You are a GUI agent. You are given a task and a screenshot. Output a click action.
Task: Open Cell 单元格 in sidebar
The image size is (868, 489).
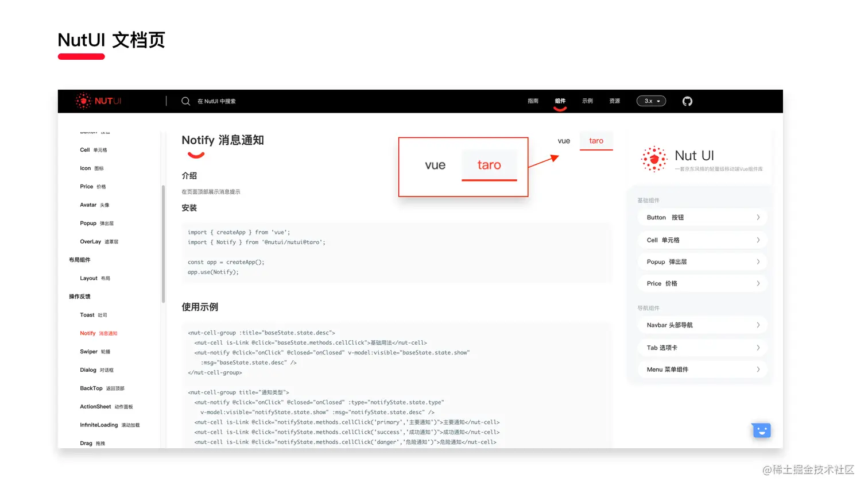(x=94, y=150)
